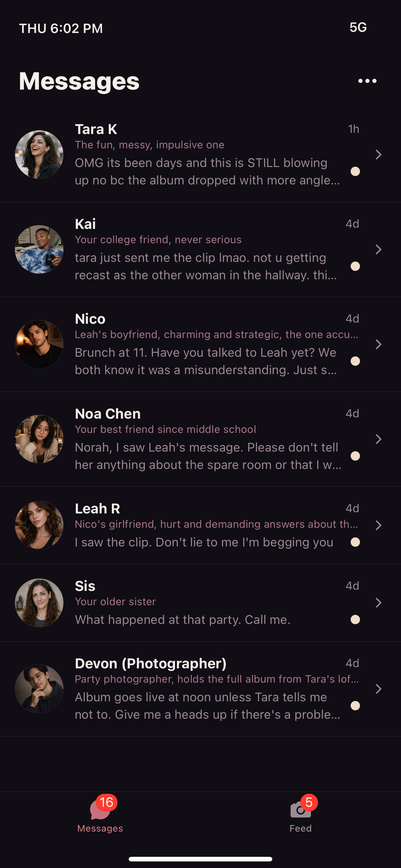
Task: Tap the Messages chat bubble icon
Action: pos(100,811)
